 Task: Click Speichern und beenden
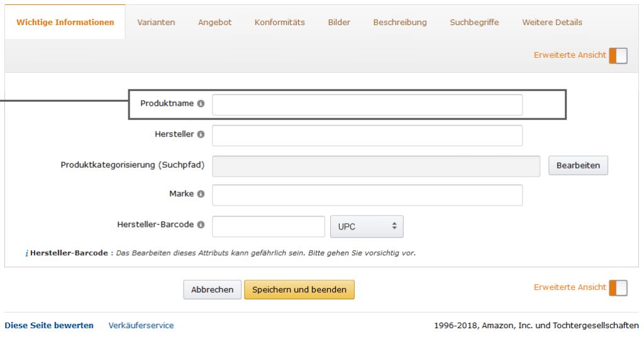tap(299, 290)
